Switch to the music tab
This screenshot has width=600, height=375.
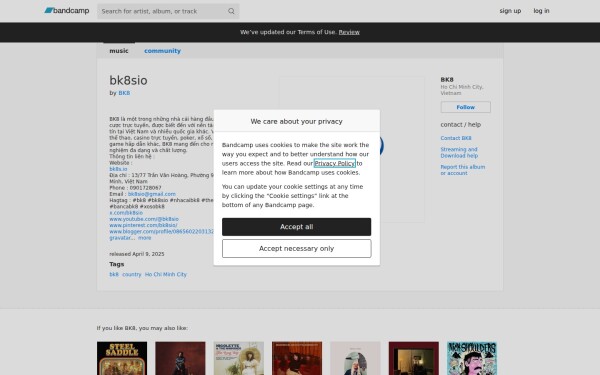click(119, 51)
